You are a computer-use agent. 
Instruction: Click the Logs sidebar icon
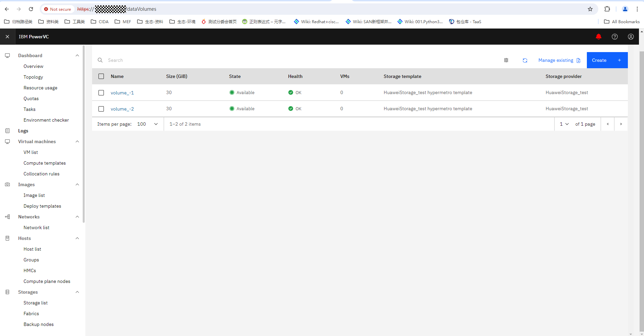coord(7,131)
